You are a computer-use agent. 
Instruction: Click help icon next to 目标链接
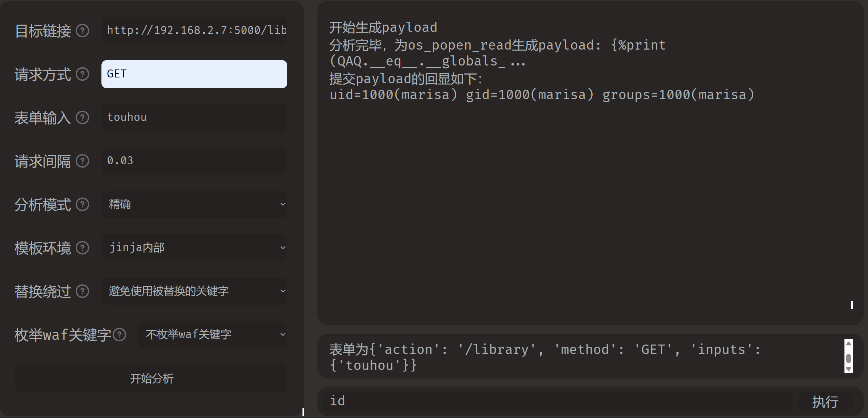(x=82, y=31)
